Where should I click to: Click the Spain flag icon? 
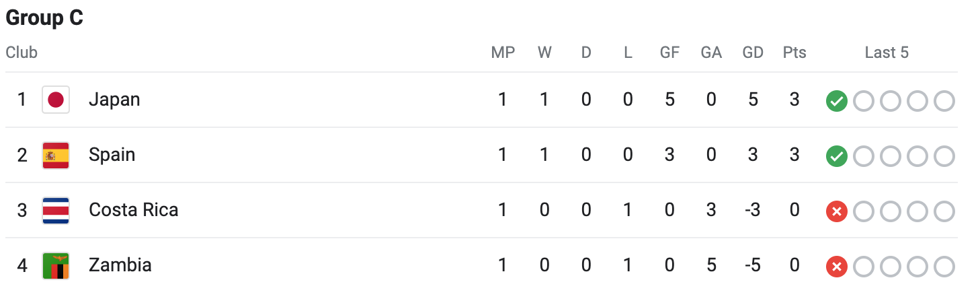coord(56,156)
